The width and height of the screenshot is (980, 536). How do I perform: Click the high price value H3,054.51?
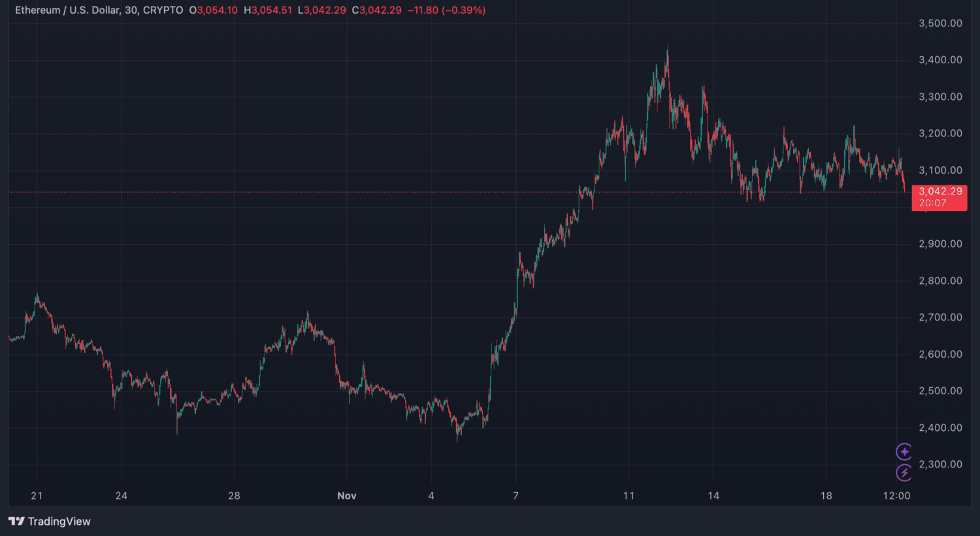(268, 10)
